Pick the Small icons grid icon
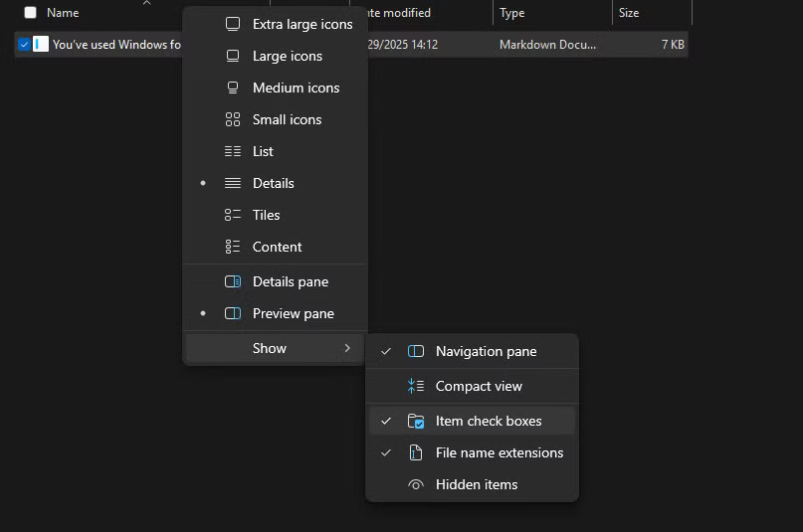Screen dimensions: 803x532 click(x=233, y=119)
